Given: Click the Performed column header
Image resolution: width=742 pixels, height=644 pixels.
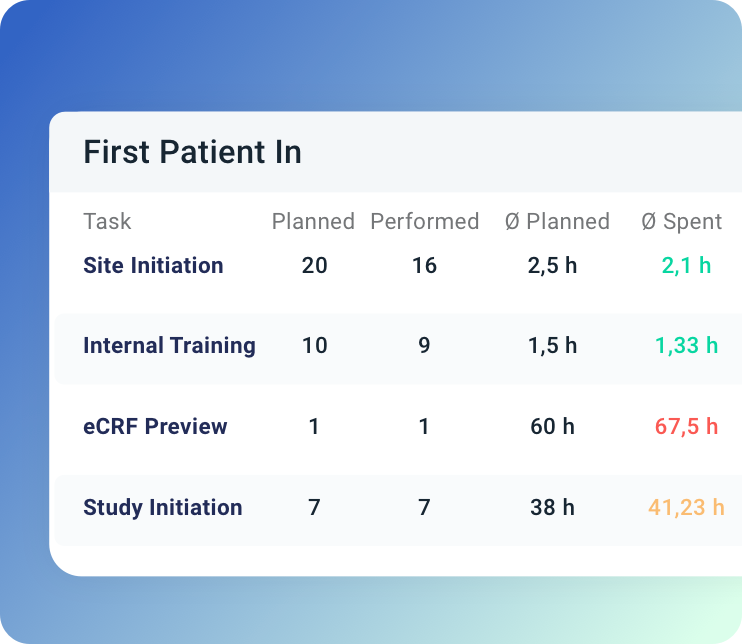Looking at the screenshot, I should coord(424,221).
